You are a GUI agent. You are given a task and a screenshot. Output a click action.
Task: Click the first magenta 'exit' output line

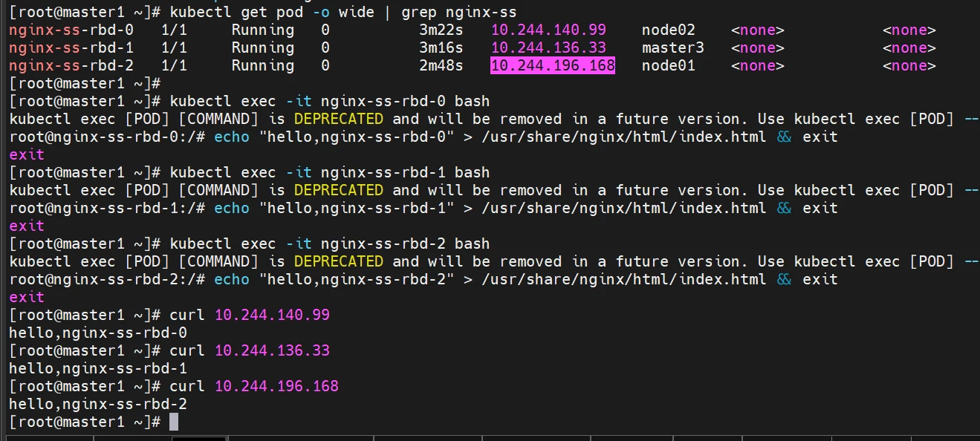[27, 154]
